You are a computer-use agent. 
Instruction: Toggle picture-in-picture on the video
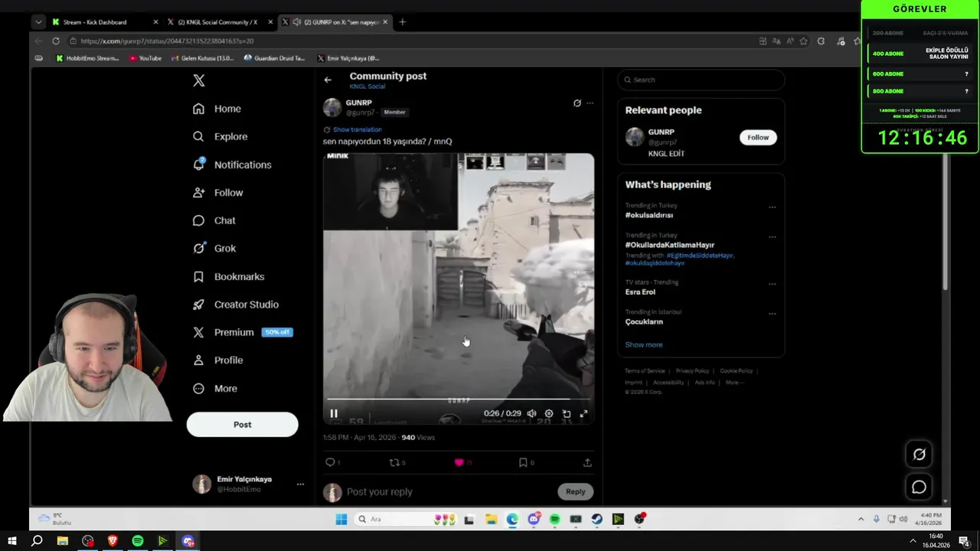pyautogui.click(x=567, y=413)
